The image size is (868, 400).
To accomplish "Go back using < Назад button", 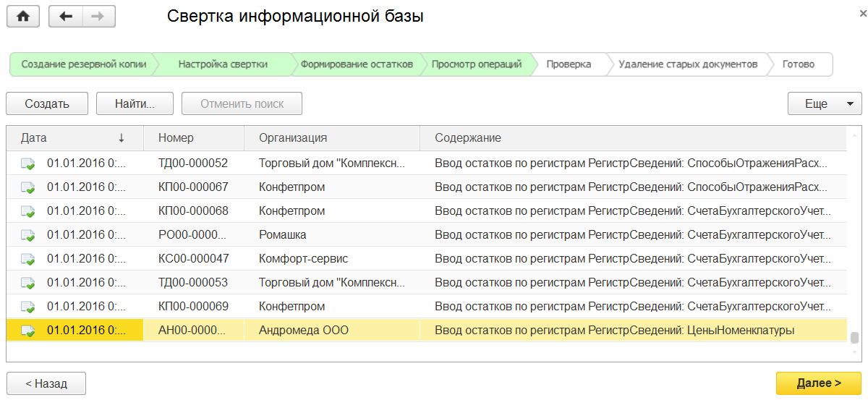I will point(46,383).
